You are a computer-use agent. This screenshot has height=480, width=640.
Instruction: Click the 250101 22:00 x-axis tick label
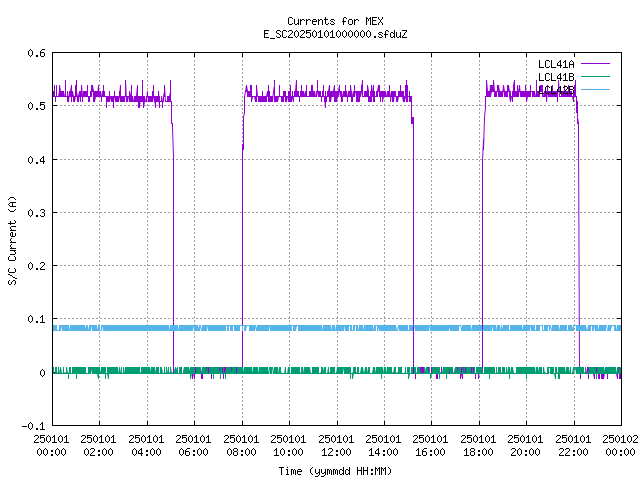coord(573,446)
